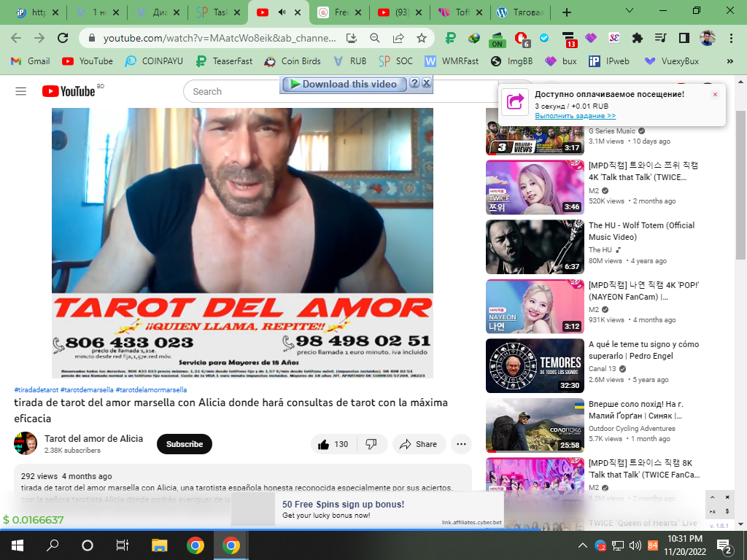Click Выполнить задание link in popup
The width and height of the screenshot is (747, 560).
575,116
